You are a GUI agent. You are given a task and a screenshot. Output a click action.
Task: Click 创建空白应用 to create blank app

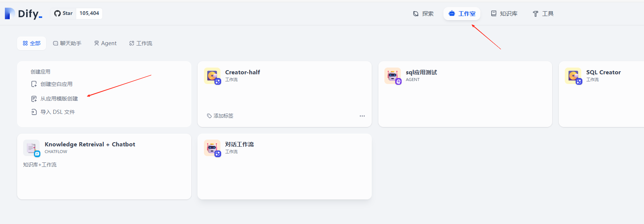click(x=56, y=84)
